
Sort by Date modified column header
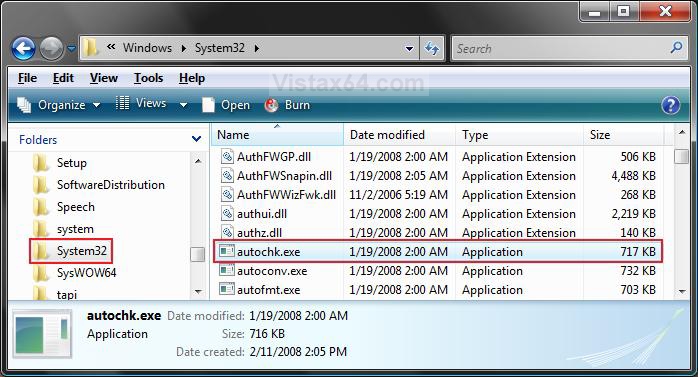point(399,134)
